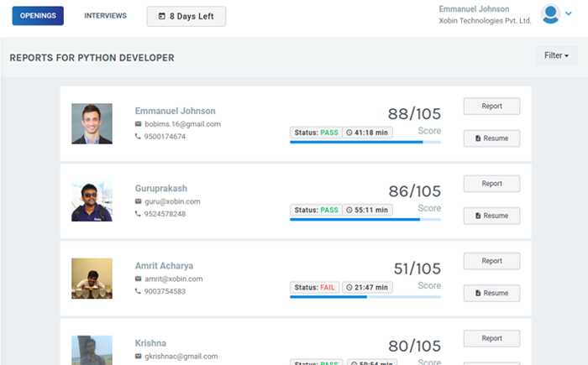This screenshot has height=365, width=588.
Task: Click Guruprakash's profile photo
Action: [92, 201]
